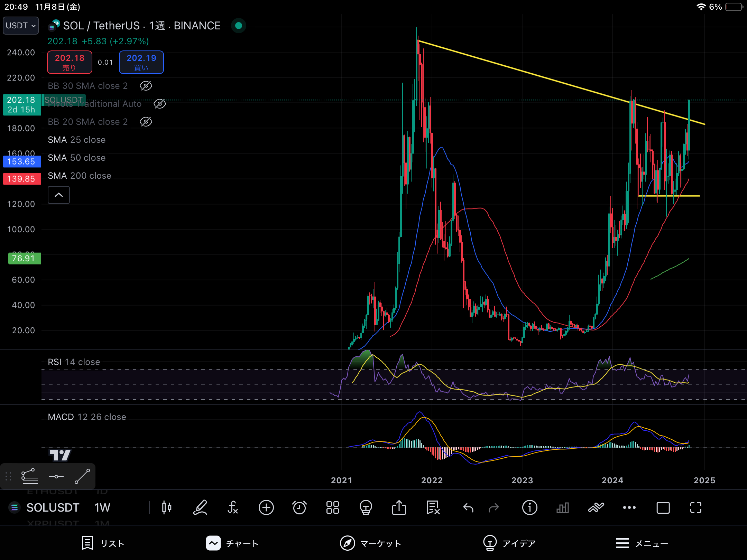
Task: Tap the green 76.91 price label
Action: coord(24,258)
